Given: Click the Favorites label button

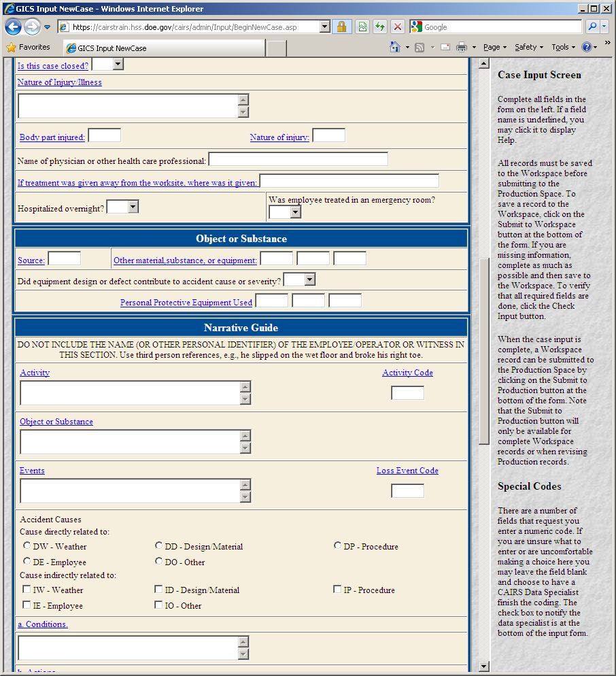Looking at the screenshot, I should [35, 47].
